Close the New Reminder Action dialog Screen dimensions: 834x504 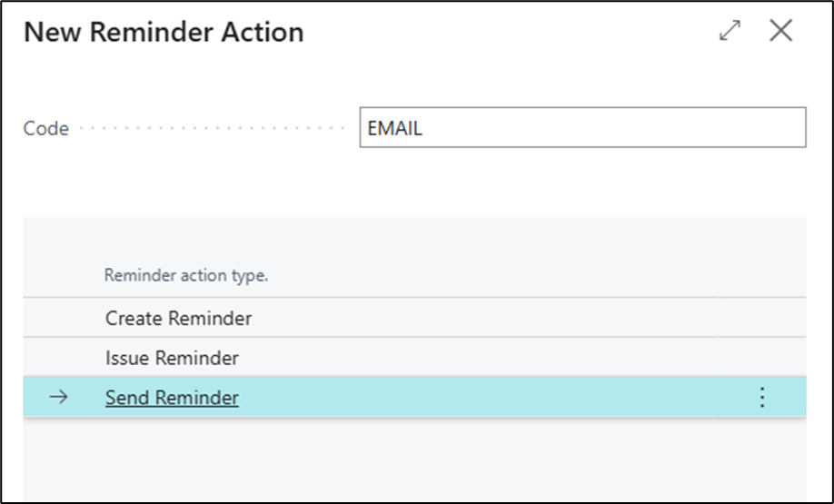coord(780,31)
